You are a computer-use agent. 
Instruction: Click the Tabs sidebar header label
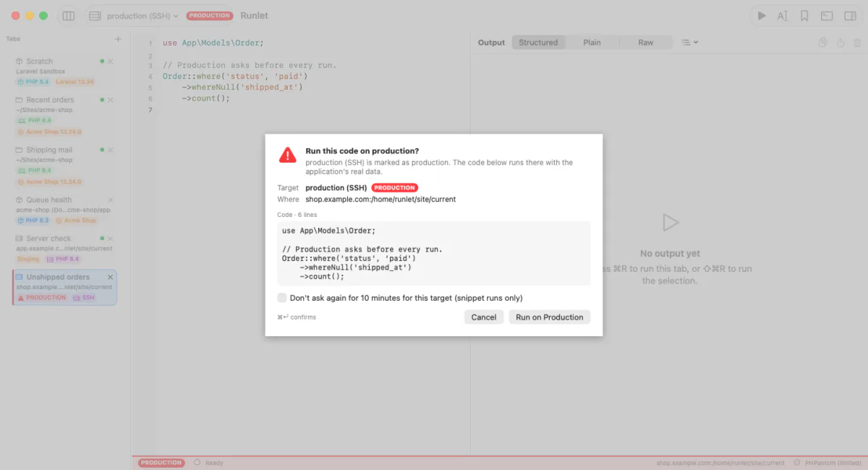[x=13, y=39]
